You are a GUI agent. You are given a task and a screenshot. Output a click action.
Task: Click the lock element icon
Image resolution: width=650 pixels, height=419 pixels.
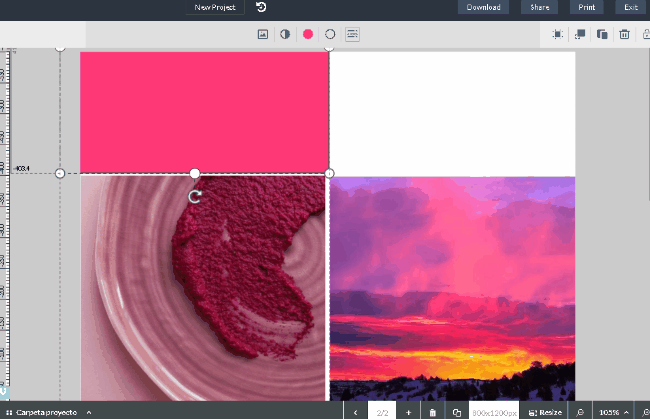coord(646,34)
